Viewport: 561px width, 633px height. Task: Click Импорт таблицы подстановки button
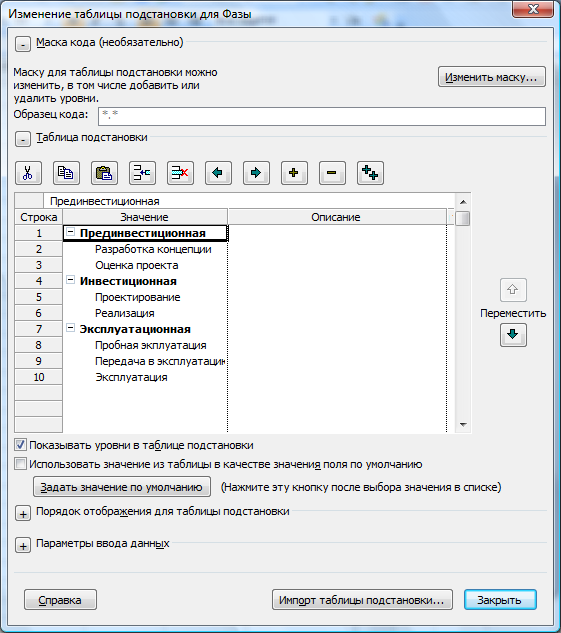pyautogui.click(x=362, y=600)
